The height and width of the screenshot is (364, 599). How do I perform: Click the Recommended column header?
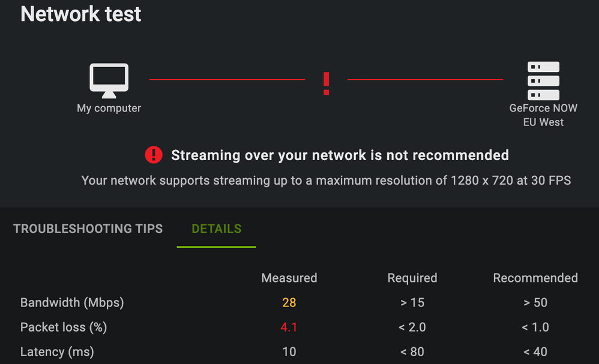pos(535,278)
